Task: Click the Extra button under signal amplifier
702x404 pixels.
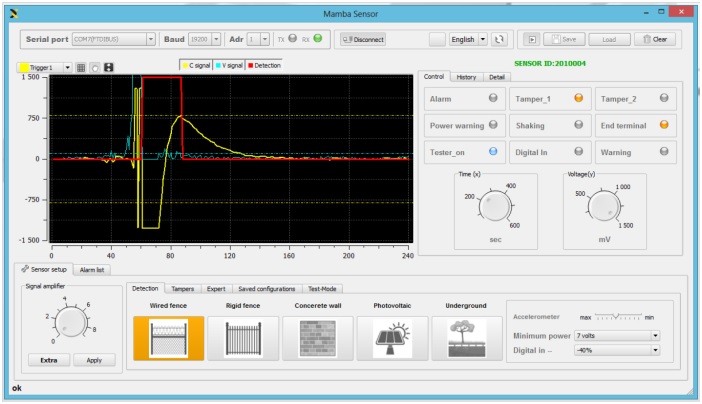Action: 49,360
